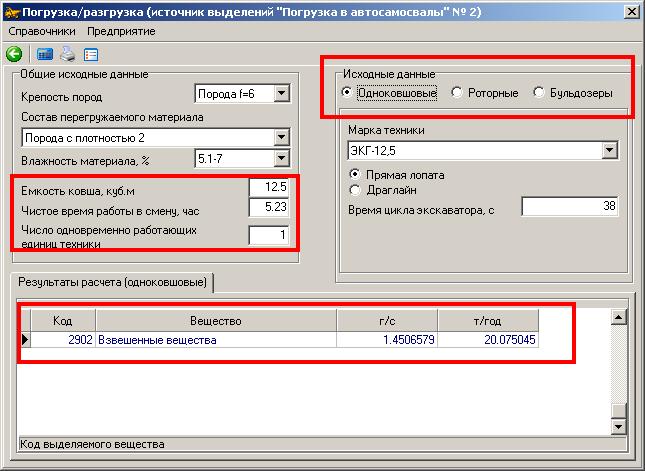Open the Справочники menu
The width and height of the screenshot is (645, 471).
tap(42, 31)
